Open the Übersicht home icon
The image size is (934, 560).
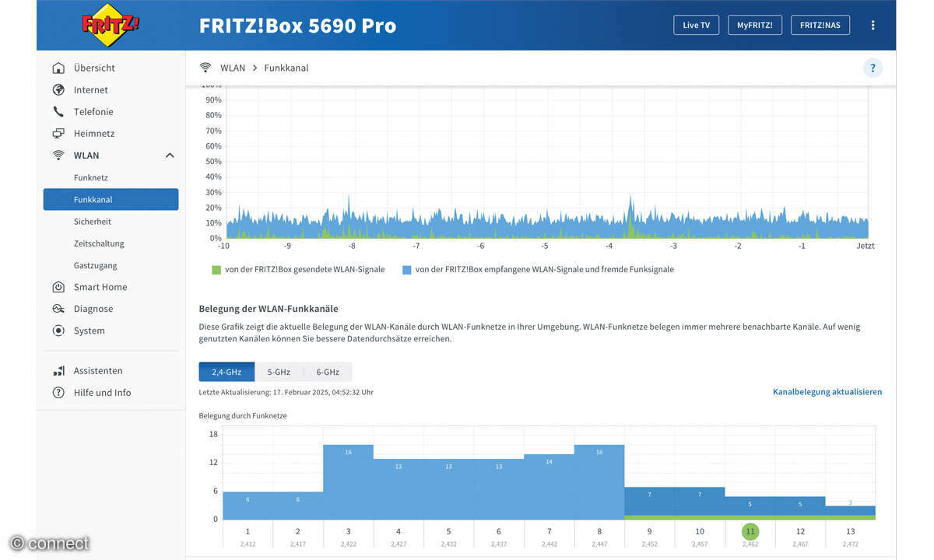point(58,68)
